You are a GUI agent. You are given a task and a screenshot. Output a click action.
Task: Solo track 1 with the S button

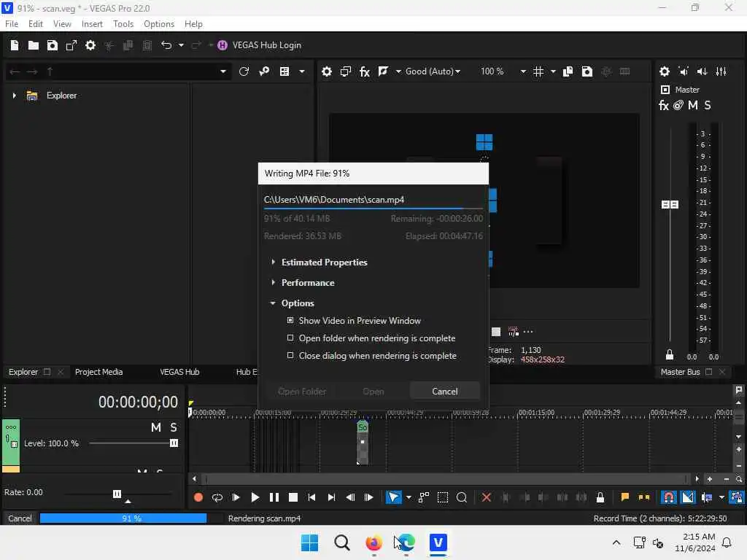(x=174, y=427)
